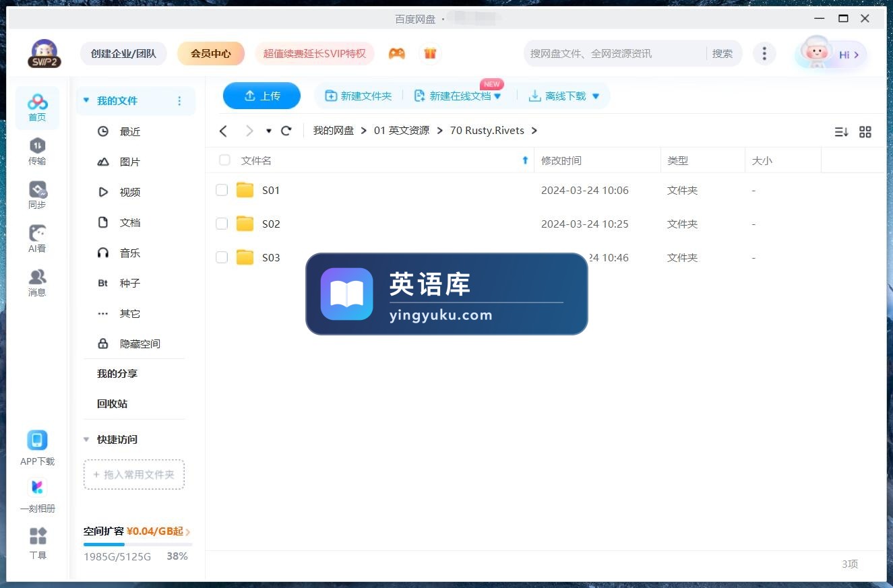
Task: Select 最近 in file categories
Action: pos(130,131)
